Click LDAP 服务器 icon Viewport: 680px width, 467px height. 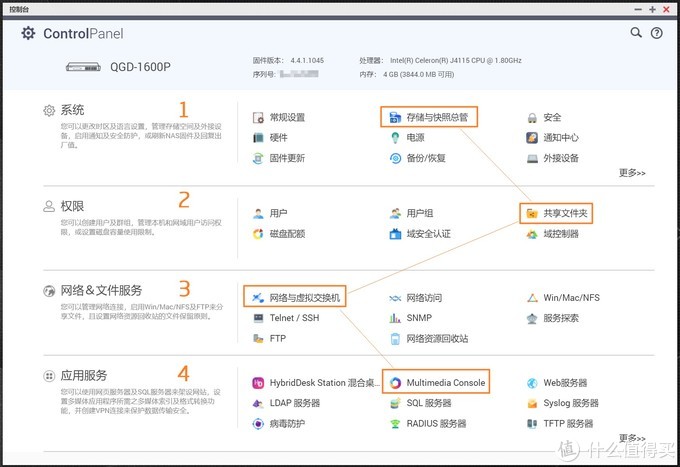[258, 403]
